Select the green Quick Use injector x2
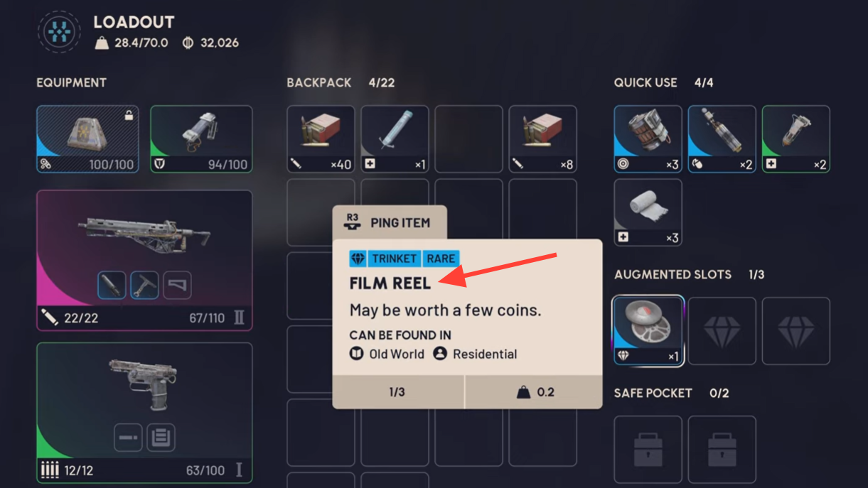 pyautogui.click(x=796, y=139)
